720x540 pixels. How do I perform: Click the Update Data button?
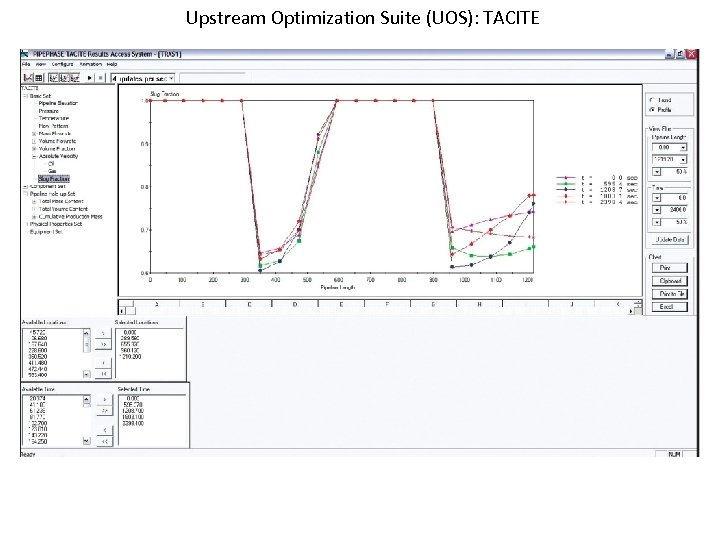point(669,240)
